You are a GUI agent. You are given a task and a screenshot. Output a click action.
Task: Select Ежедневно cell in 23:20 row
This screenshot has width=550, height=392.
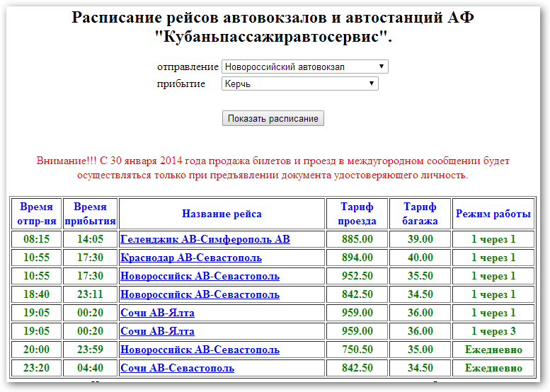click(493, 368)
